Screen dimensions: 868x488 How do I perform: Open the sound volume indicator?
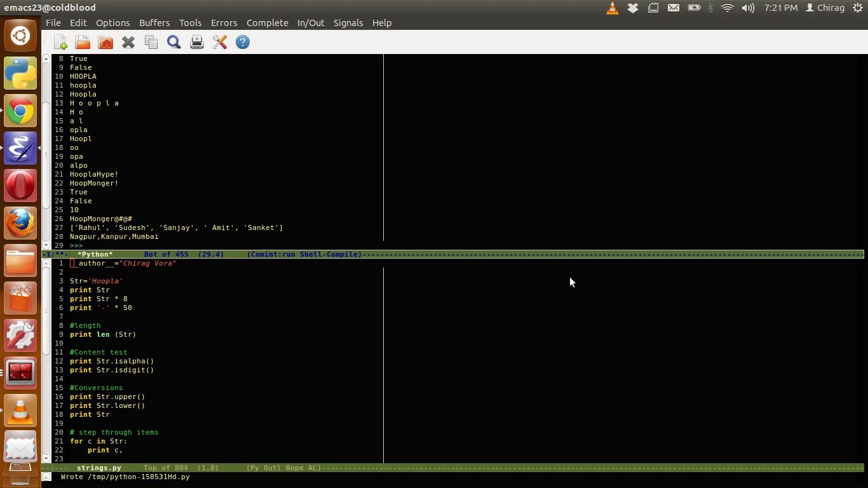coord(748,8)
